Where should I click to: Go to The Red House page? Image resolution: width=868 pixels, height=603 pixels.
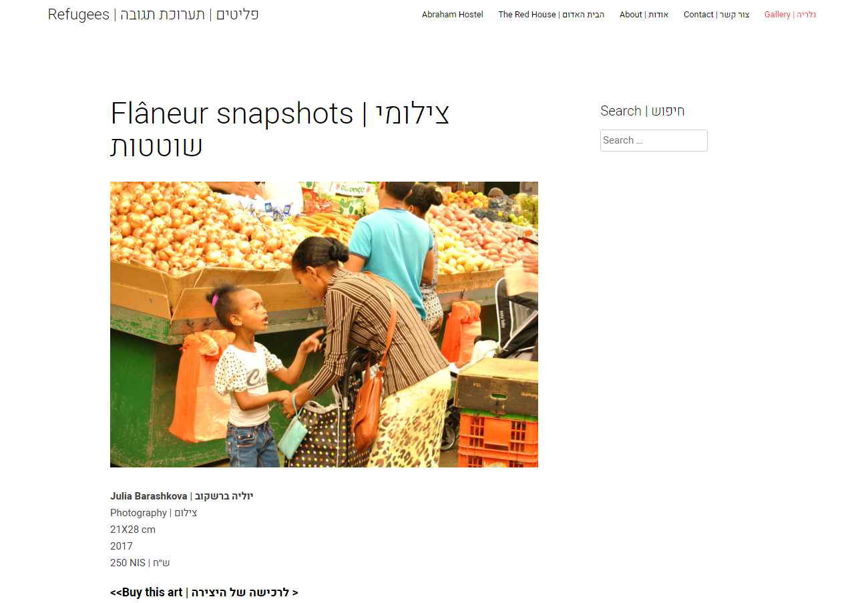(x=551, y=15)
